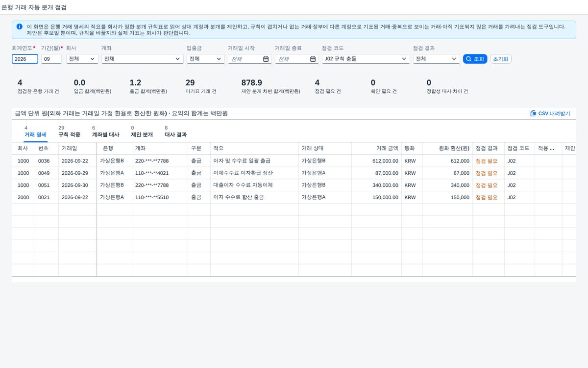Click the 거래일 column header
The width and height of the screenshot is (588, 368).
[78, 148]
